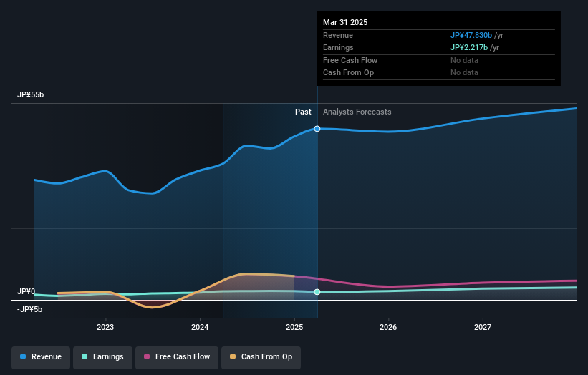This screenshot has height=375, width=588.
Task: Click the teal Earnings legend dot
Action: point(85,356)
